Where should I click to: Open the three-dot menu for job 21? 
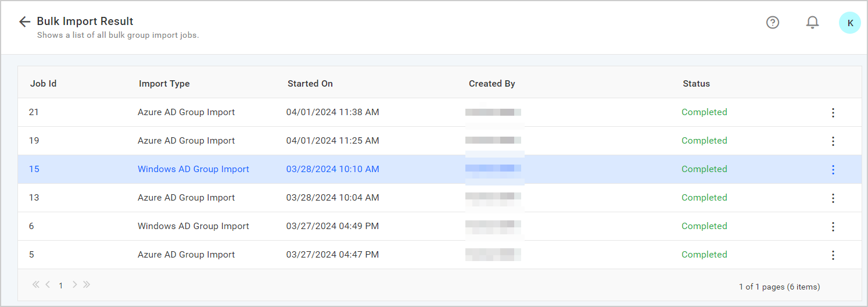coord(833,113)
